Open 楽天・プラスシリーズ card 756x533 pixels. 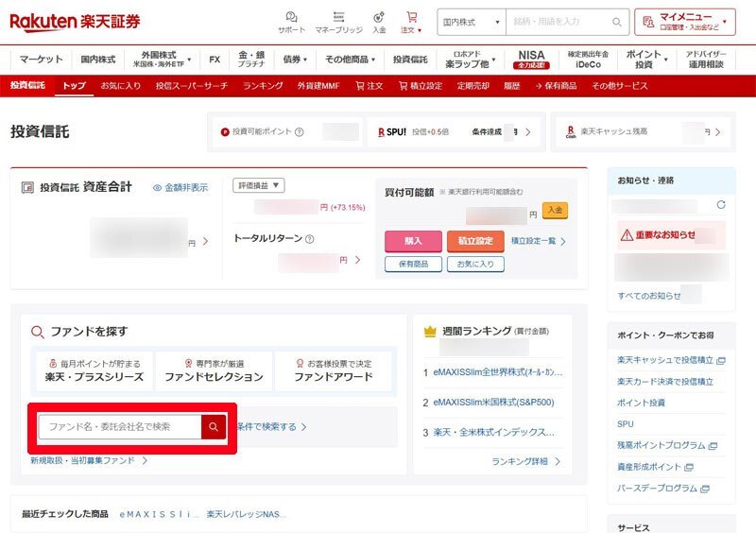[x=94, y=370]
